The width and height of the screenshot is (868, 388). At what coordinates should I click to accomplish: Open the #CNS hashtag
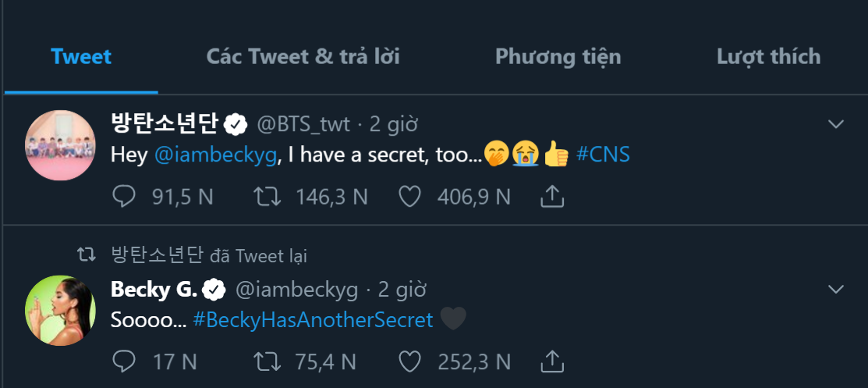coord(603,155)
